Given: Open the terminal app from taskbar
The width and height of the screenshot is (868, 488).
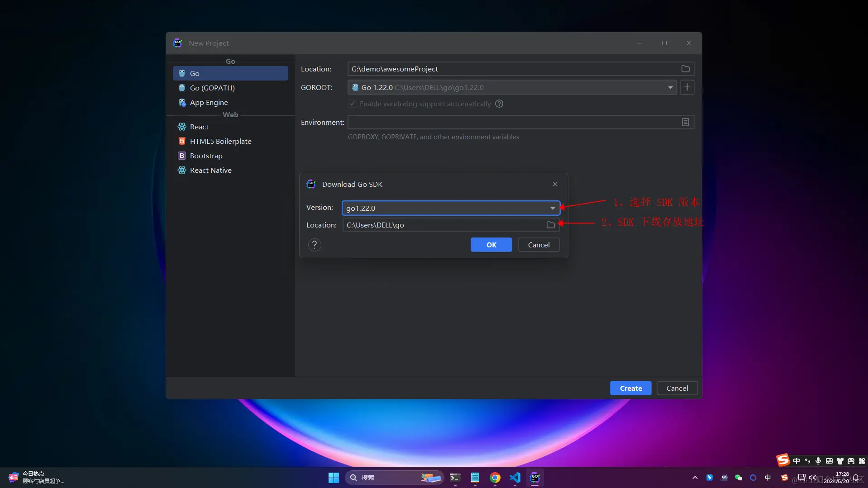Looking at the screenshot, I should [x=455, y=478].
